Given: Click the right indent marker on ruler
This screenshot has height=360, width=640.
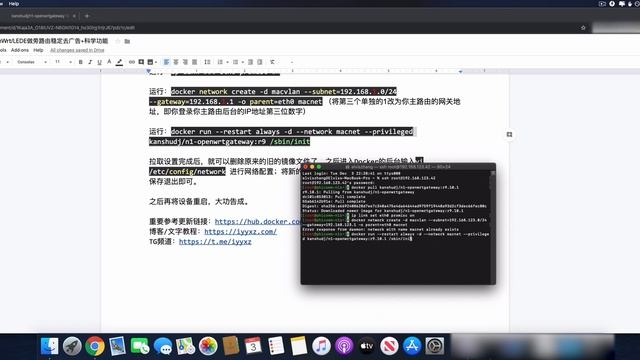Looking at the screenshot, I should [460, 71].
